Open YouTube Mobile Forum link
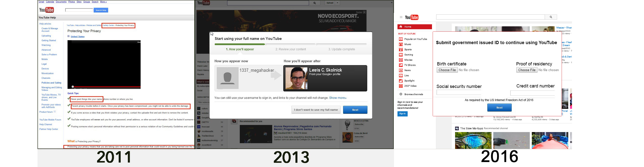The width and height of the screenshot is (644, 167). tap(50, 120)
